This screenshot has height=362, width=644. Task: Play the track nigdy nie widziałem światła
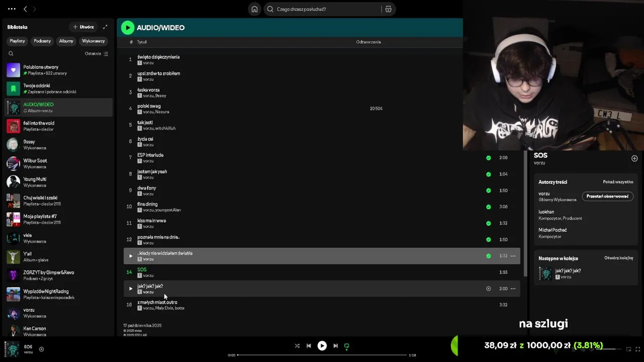pos(131,256)
